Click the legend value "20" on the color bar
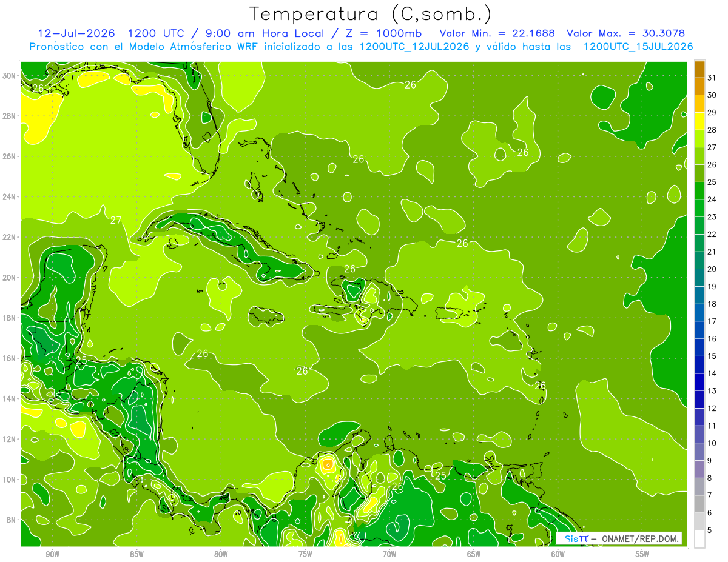The width and height of the screenshot is (728, 562). coord(712,269)
